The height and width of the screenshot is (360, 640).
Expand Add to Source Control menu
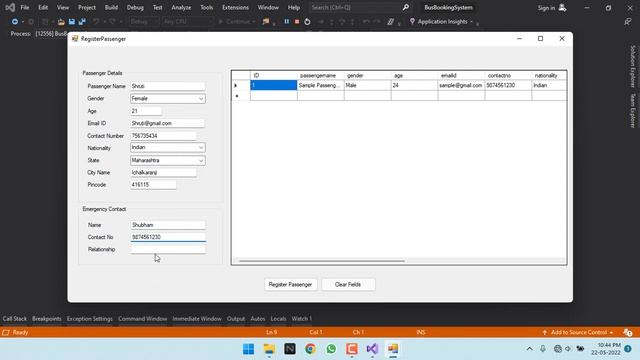click(579, 332)
